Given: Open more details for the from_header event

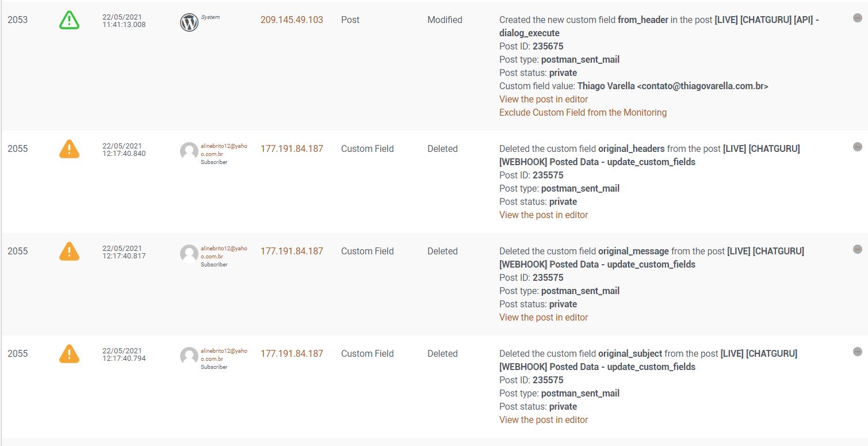Looking at the screenshot, I should (x=857, y=18).
